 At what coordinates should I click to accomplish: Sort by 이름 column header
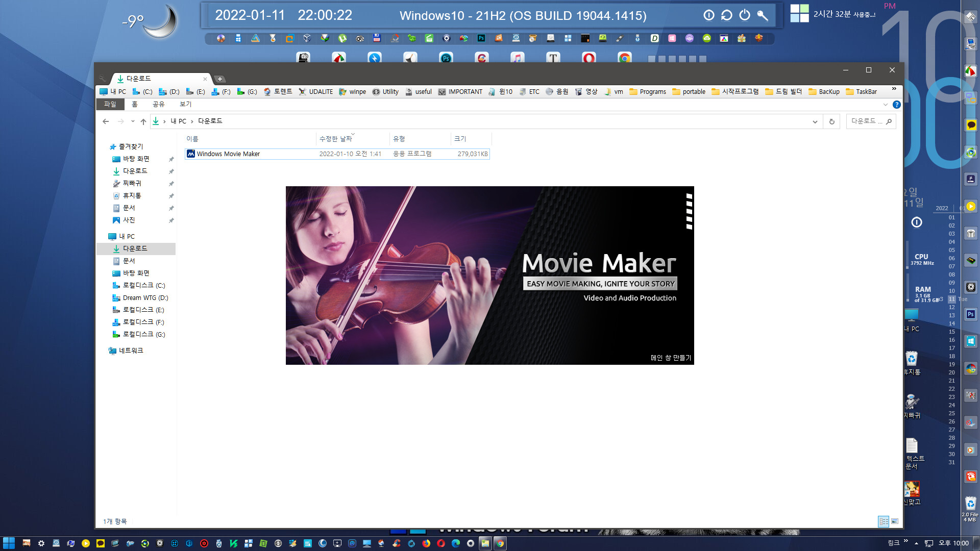(x=250, y=139)
